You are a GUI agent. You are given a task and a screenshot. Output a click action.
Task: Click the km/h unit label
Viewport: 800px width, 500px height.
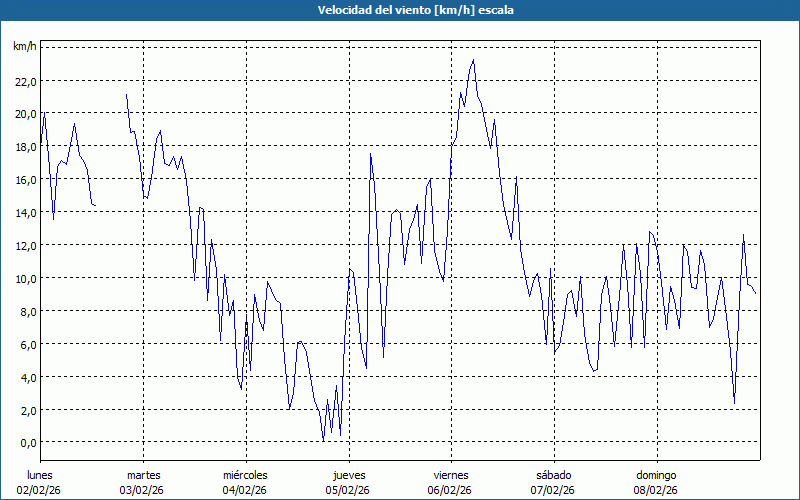[24, 47]
